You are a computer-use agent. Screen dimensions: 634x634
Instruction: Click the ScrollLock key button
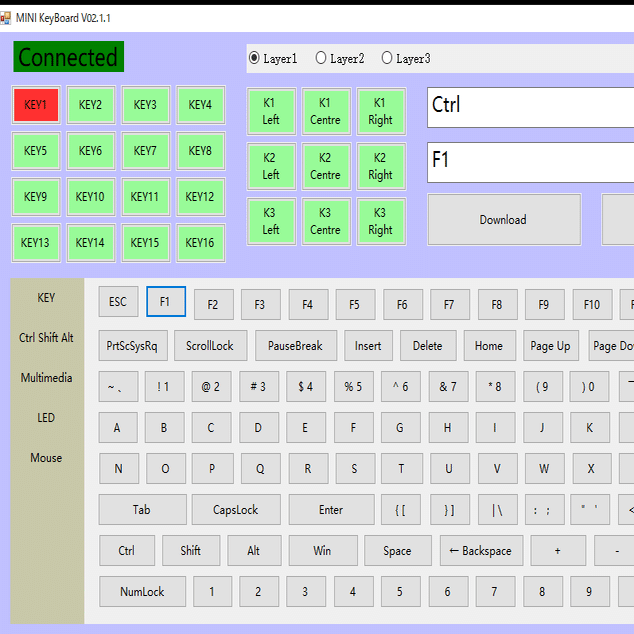tap(210, 346)
